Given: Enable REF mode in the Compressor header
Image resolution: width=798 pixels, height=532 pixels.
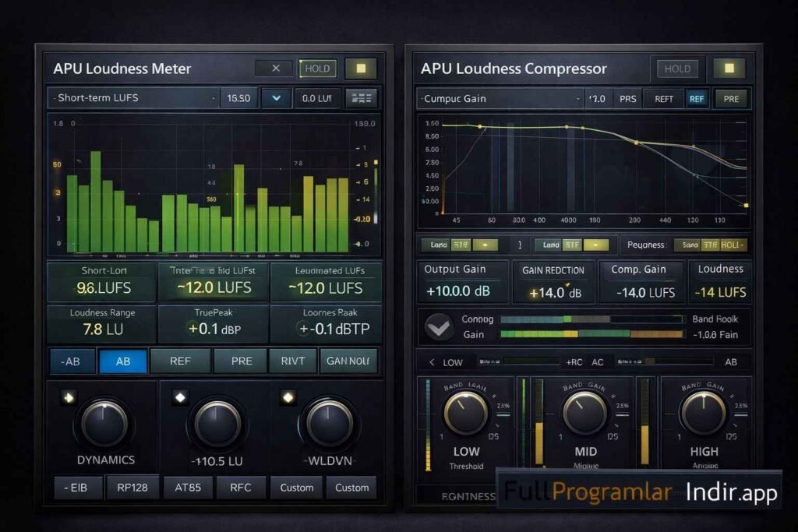Looking at the screenshot, I should (697, 98).
